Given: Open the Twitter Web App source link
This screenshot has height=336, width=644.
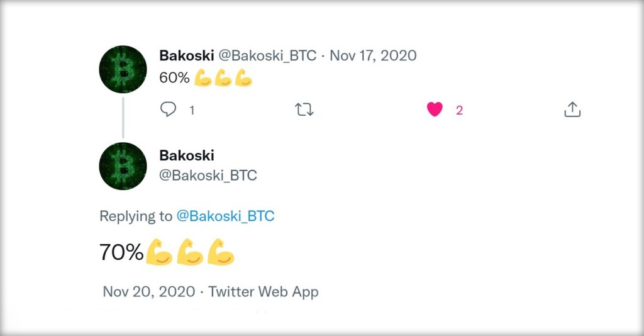Looking at the screenshot, I should coord(264,292).
